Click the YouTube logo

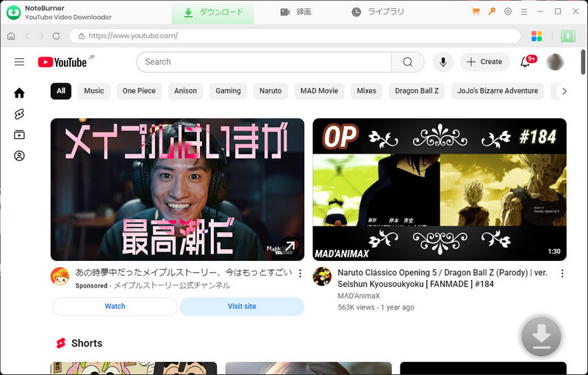62,63
